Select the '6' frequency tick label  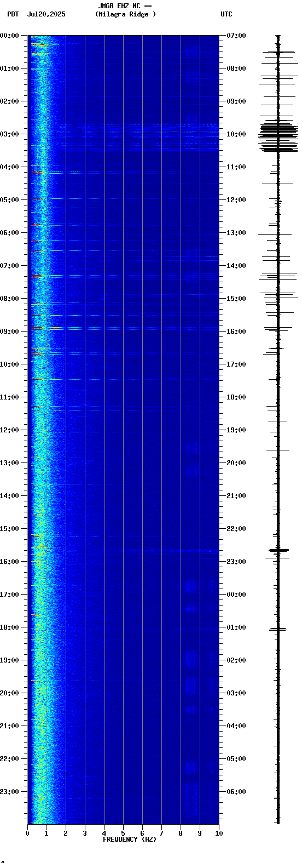click(x=142, y=833)
